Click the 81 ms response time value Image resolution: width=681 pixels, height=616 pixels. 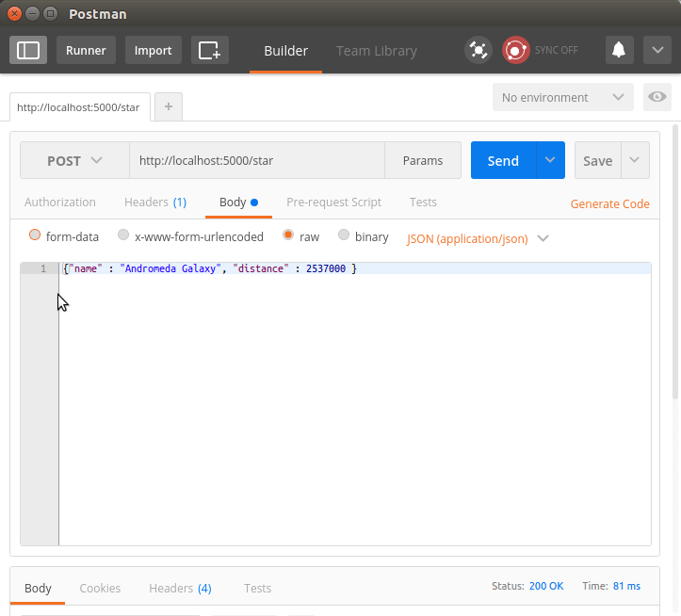[x=626, y=586]
